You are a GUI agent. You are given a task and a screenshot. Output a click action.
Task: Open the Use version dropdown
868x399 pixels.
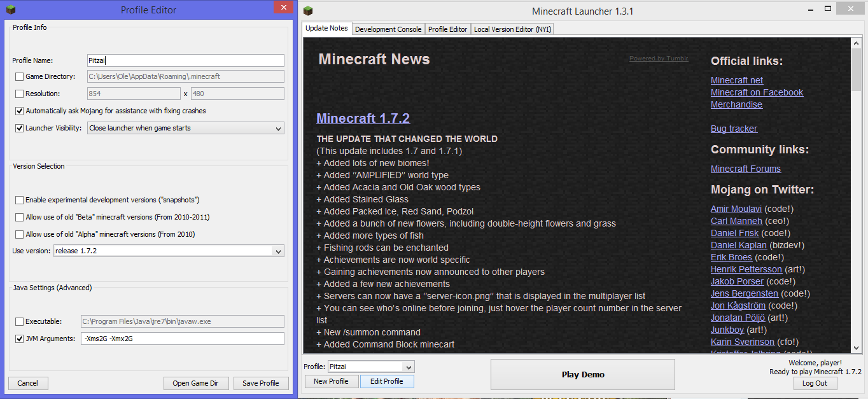tap(169, 251)
